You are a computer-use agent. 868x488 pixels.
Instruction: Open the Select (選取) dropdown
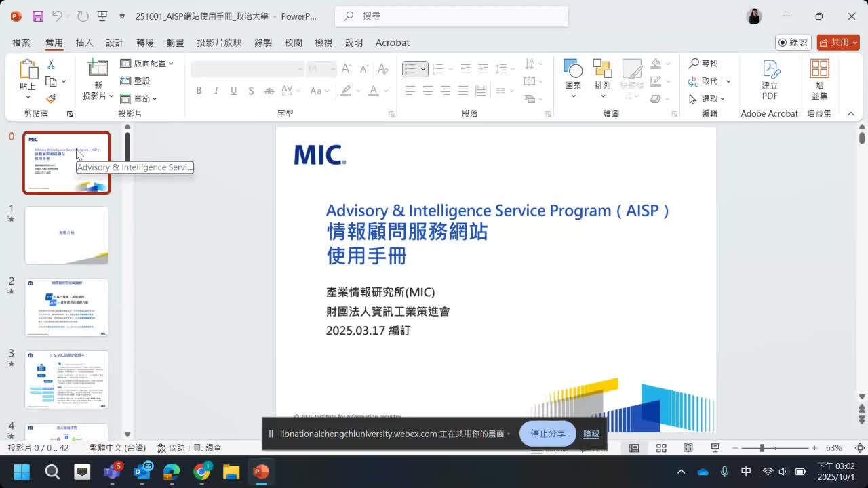707,99
